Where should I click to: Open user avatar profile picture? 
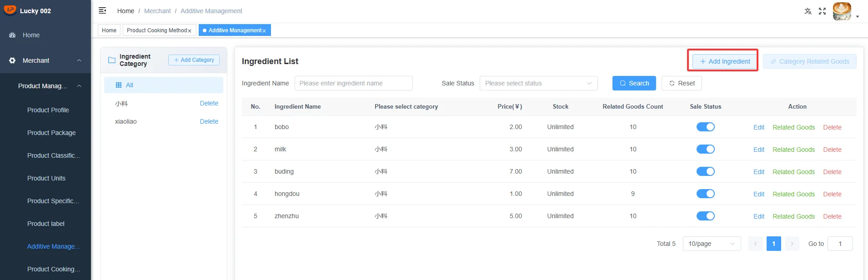pos(842,11)
